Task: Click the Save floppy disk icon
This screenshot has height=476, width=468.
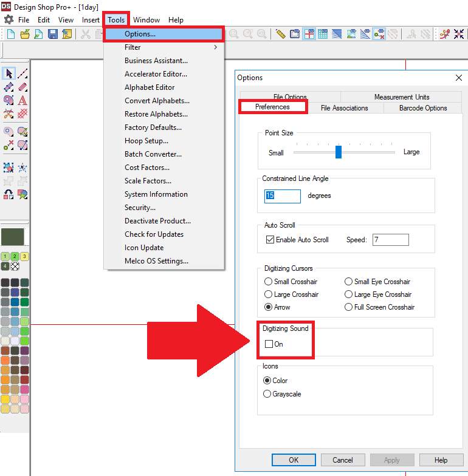Action: (53, 35)
